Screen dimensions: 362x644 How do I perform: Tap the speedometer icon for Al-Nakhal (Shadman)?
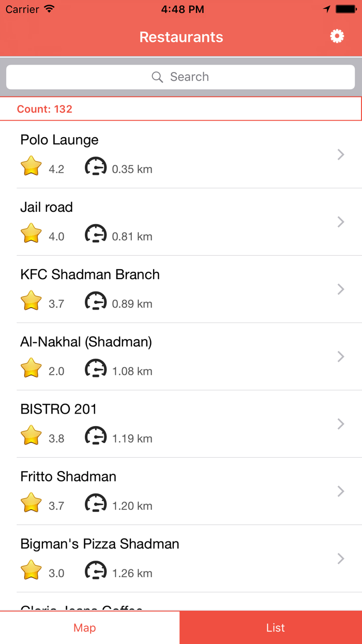point(96,368)
